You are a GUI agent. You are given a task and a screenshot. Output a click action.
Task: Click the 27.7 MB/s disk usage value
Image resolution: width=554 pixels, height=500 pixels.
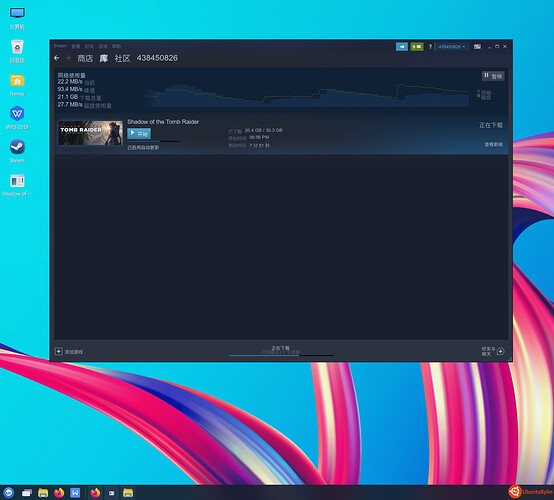(x=70, y=104)
